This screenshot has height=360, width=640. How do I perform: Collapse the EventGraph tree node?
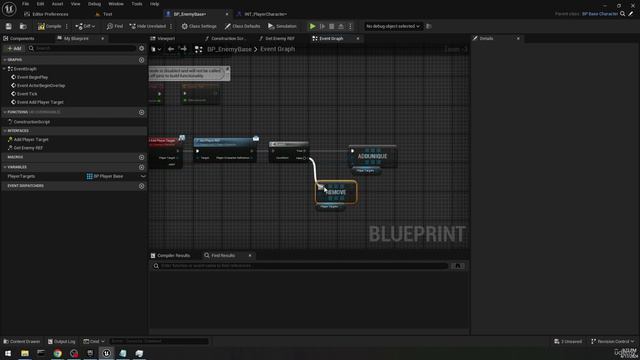point(4,69)
